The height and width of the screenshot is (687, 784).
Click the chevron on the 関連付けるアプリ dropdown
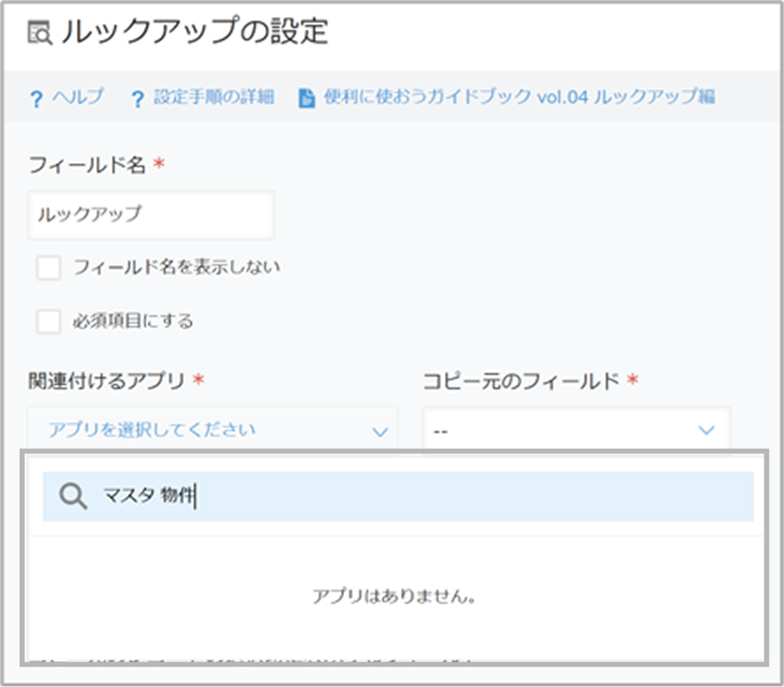(380, 432)
